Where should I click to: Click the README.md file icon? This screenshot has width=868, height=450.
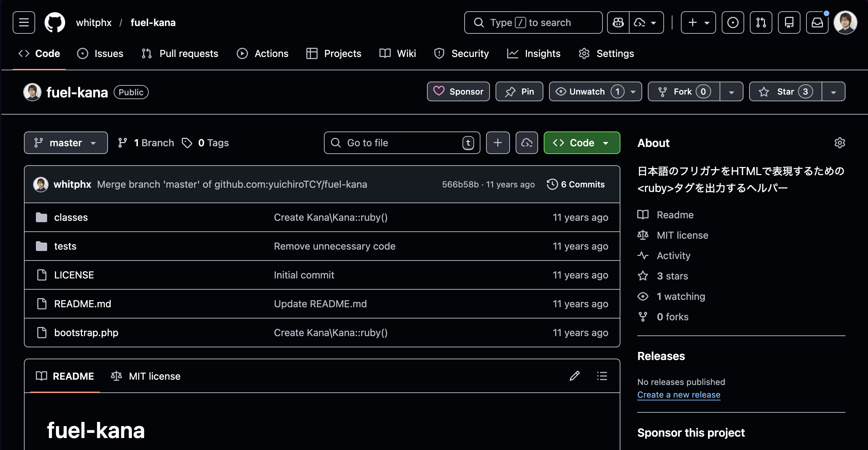pos(42,304)
